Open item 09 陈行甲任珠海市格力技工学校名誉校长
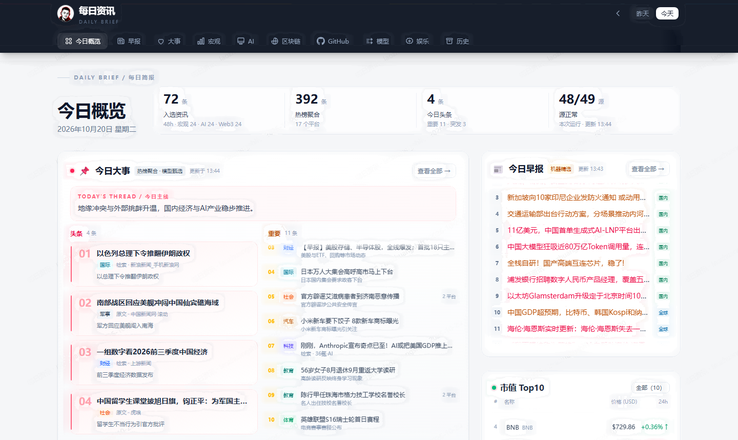The image size is (738, 440). tap(361, 398)
